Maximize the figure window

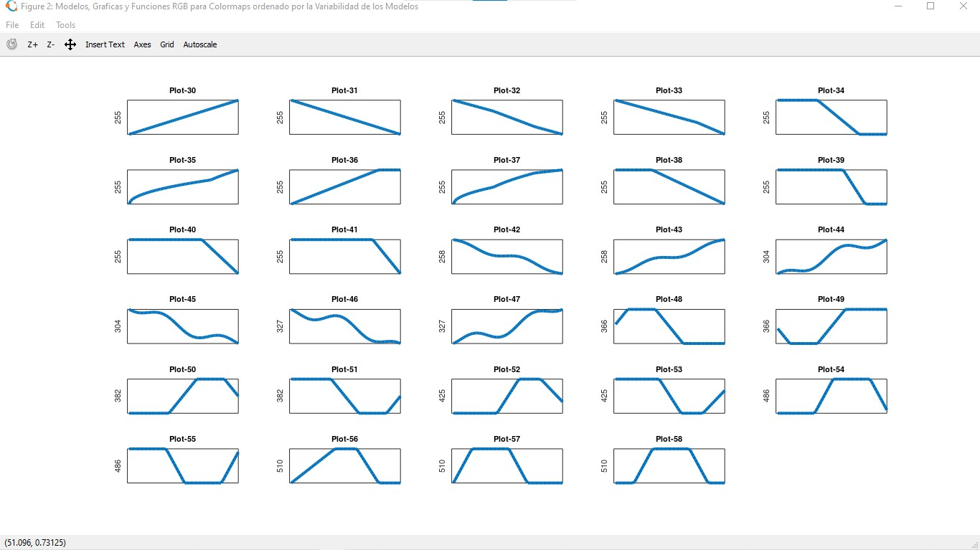(x=930, y=6)
